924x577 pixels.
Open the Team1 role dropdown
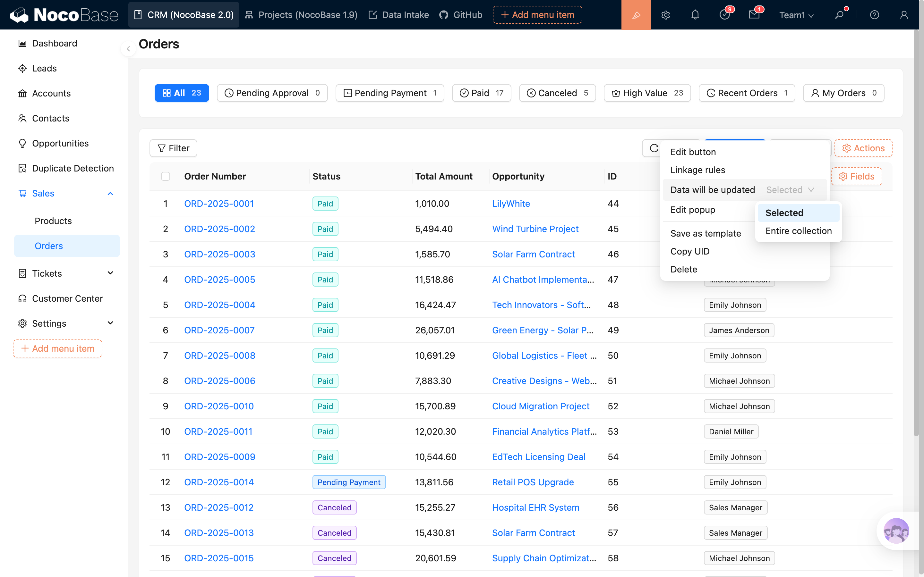tap(796, 15)
